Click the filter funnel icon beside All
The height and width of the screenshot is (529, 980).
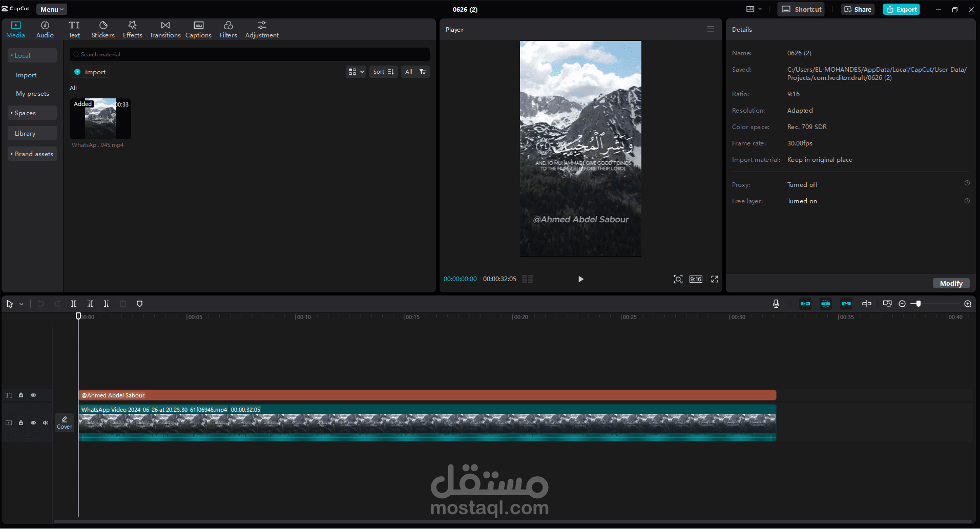pos(423,72)
